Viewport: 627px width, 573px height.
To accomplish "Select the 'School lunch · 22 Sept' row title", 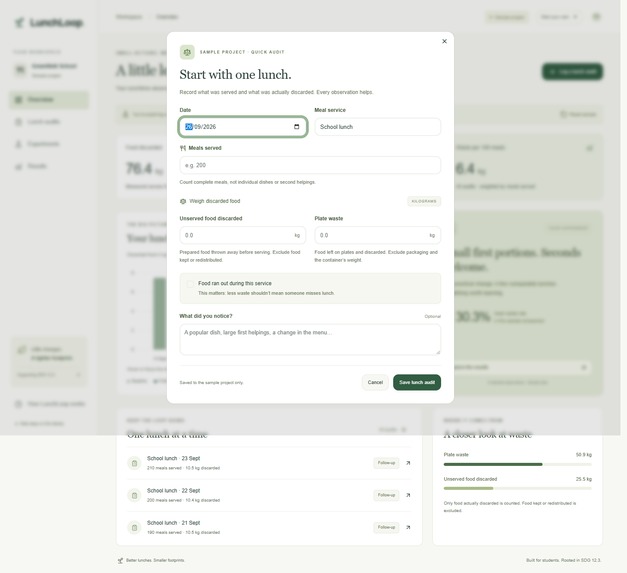I will click(x=174, y=491).
